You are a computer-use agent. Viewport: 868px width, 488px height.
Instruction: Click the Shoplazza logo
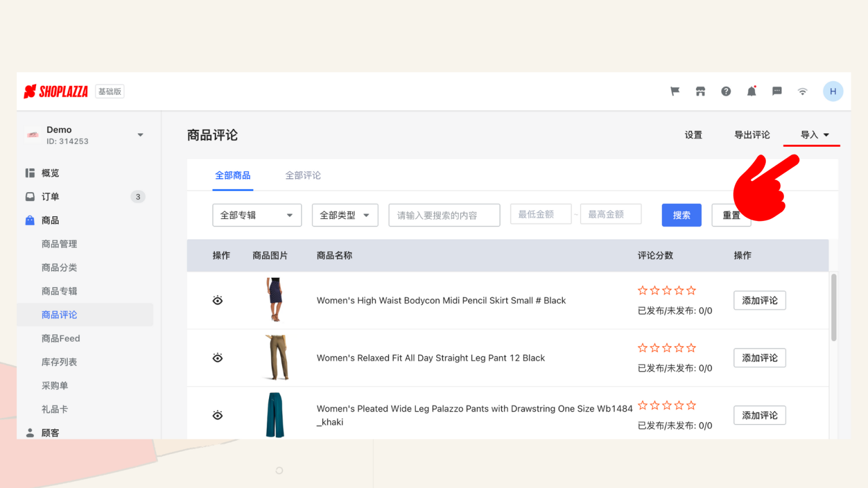pyautogui.click(x=55, y=91)
